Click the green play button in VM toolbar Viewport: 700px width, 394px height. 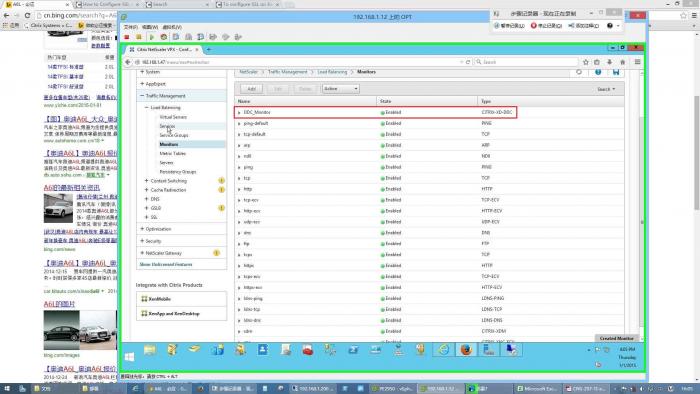pos(151,37)
